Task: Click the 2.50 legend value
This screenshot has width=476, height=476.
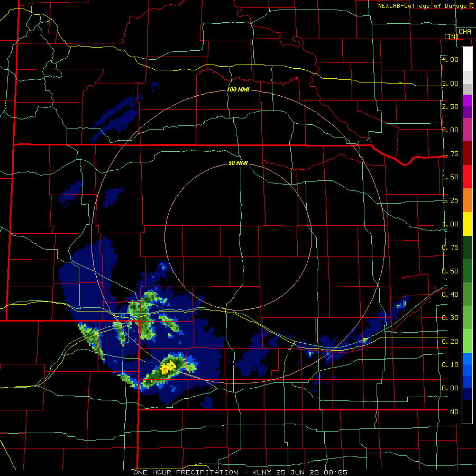Action: (450, 106)
